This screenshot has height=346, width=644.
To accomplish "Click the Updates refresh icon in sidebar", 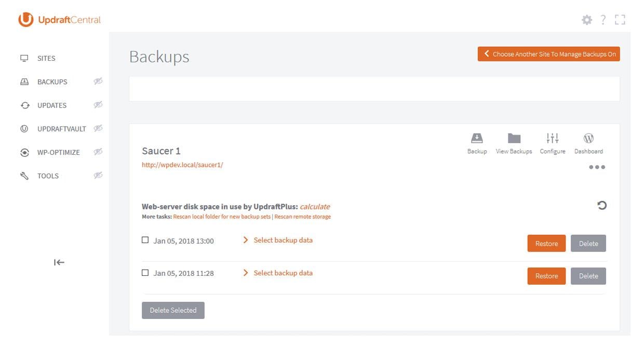I will tap(24, 105).
